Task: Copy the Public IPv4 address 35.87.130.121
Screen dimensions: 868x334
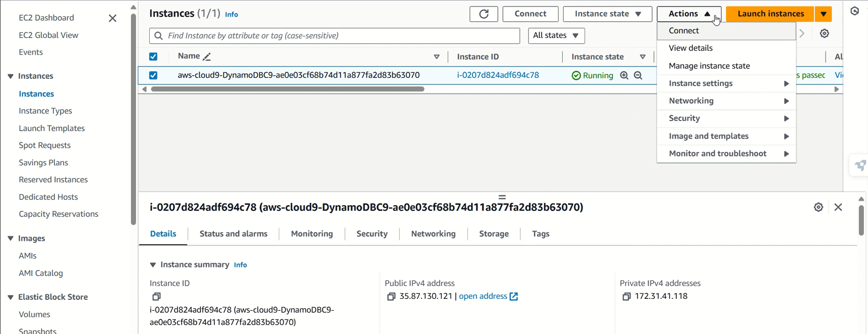Action: 391,297
